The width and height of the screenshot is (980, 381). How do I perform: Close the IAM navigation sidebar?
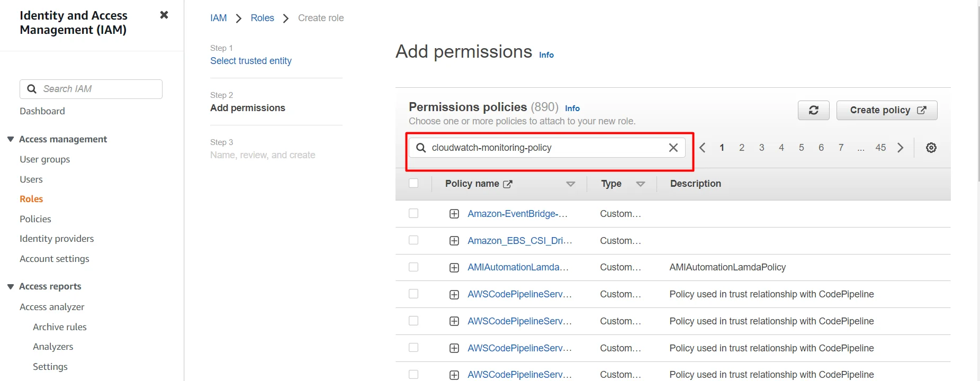(164, 15)
